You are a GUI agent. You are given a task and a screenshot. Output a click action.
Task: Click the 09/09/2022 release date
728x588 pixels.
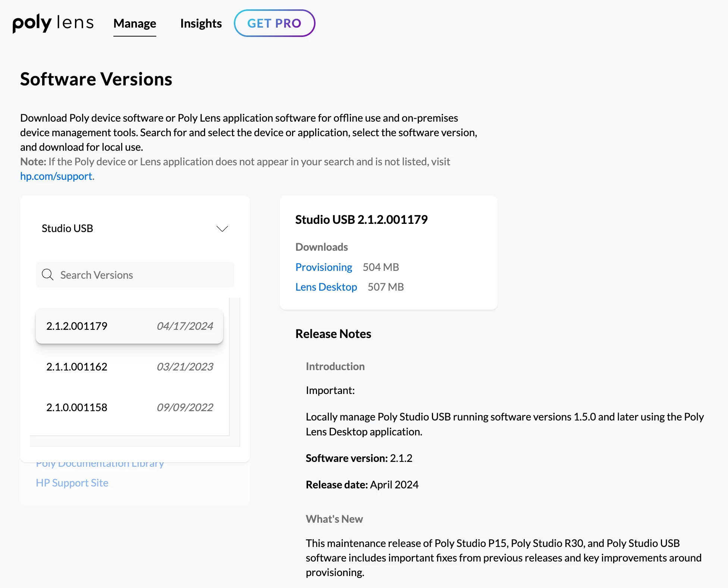point(185,407)
